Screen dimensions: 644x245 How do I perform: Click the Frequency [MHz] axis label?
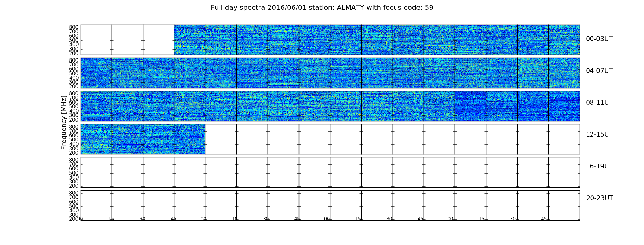pos(64,123)
